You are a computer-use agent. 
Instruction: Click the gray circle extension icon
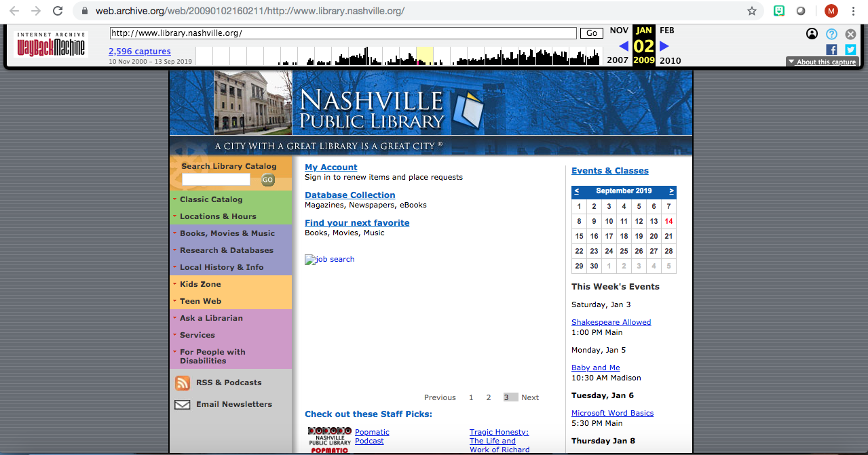(x=801, y=11)
